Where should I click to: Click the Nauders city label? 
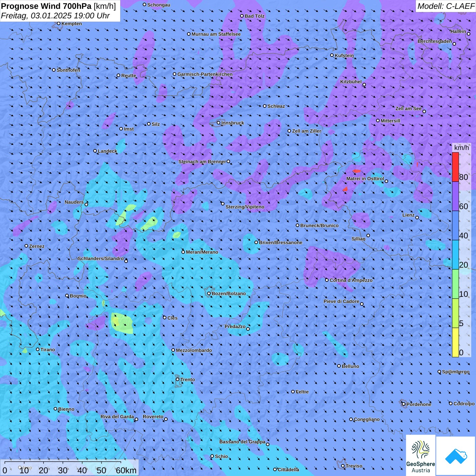coord(74,202)
